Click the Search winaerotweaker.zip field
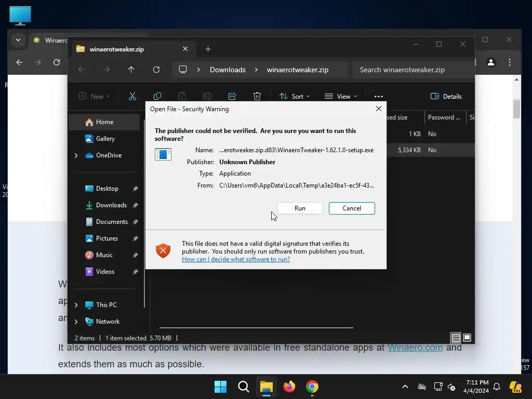The width and height of the screenshot is (532, 399). click(x=413, y=70)
